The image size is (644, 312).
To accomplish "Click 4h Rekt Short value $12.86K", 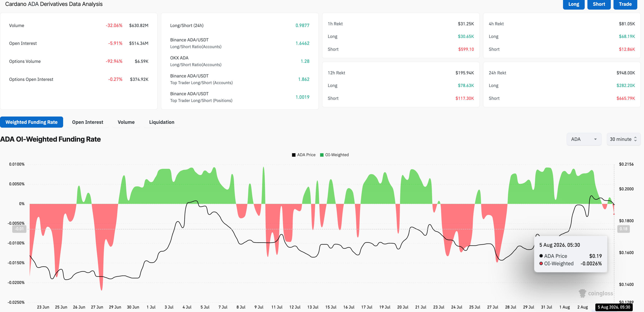I will click(627, 49).
